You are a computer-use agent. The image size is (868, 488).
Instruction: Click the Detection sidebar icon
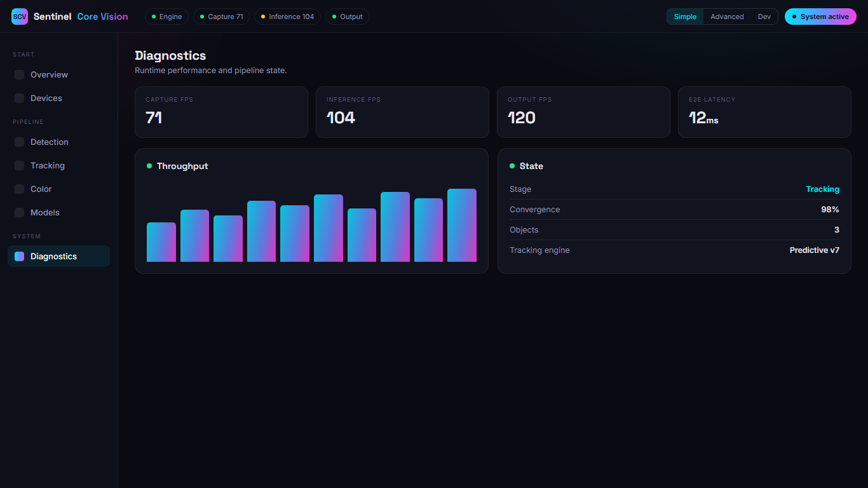point(20,142)
